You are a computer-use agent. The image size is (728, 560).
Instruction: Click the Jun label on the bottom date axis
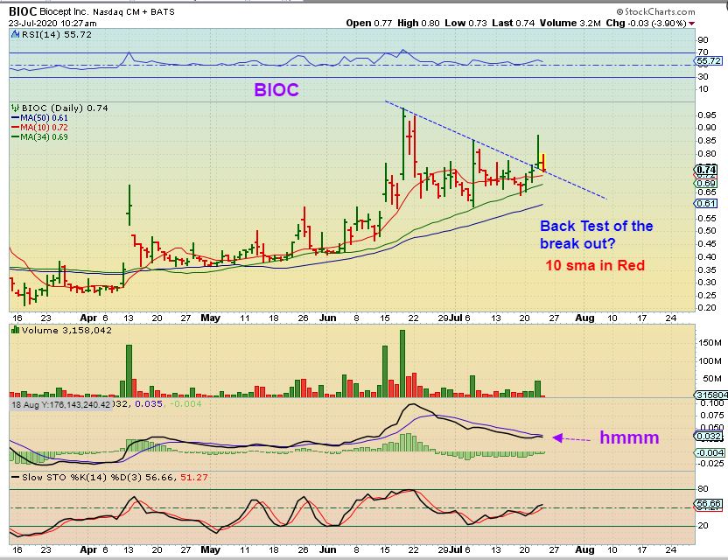[x=328, y=549]
